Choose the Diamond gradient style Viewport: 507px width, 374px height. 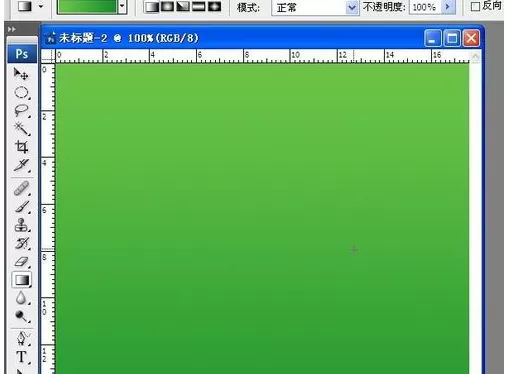click(214, 6)
